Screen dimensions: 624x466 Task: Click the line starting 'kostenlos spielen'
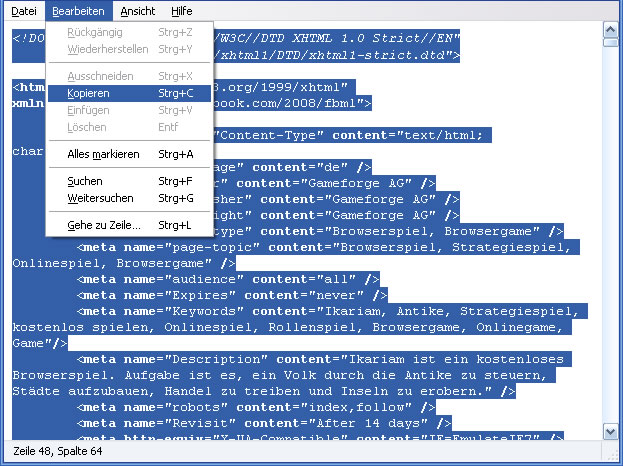[292, 327]
